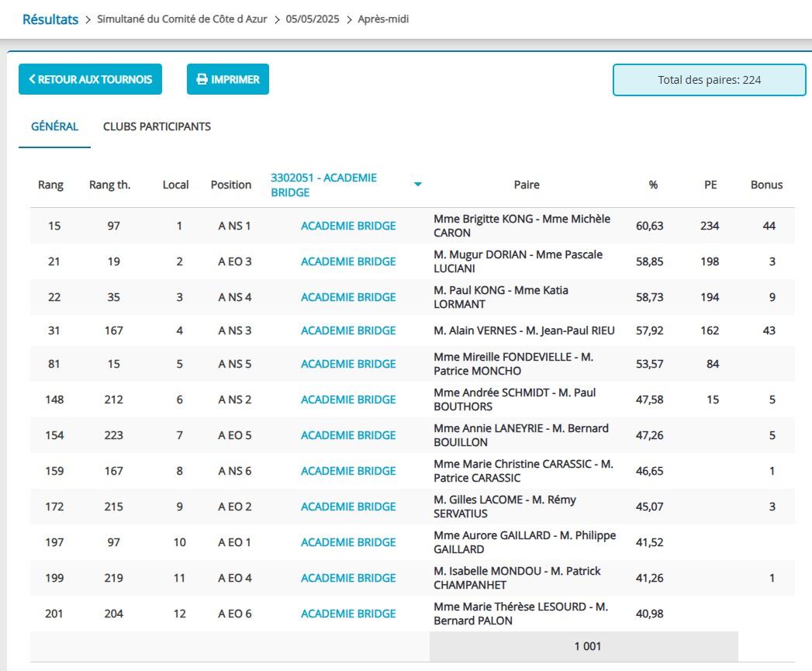The width and height of the screenshot is (812, 671).
Task: Open ACADEMIE BRIDGE link in Marie Christine CARASSIC row
Action: [348, 472]
